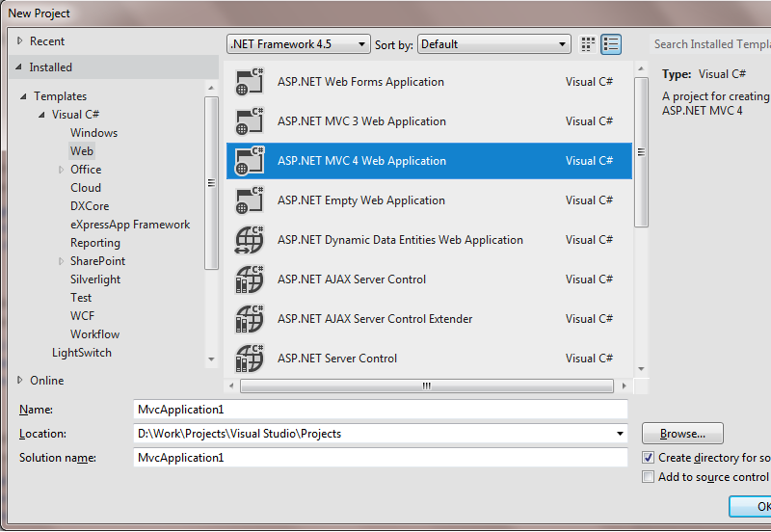771x532 pixels.
Task: Click the template list scroll up arrow
Action: [641, 68]
